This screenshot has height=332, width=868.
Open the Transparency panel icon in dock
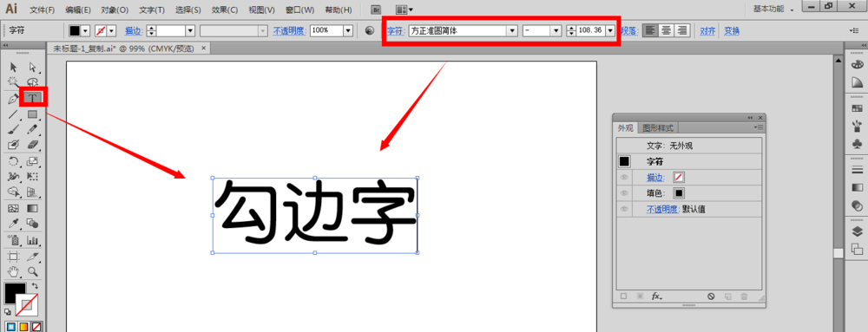pos(857,205)
